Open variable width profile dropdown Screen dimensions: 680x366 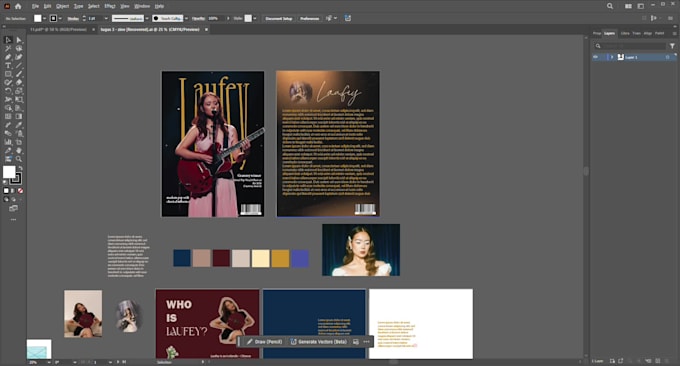pos(147,19)
